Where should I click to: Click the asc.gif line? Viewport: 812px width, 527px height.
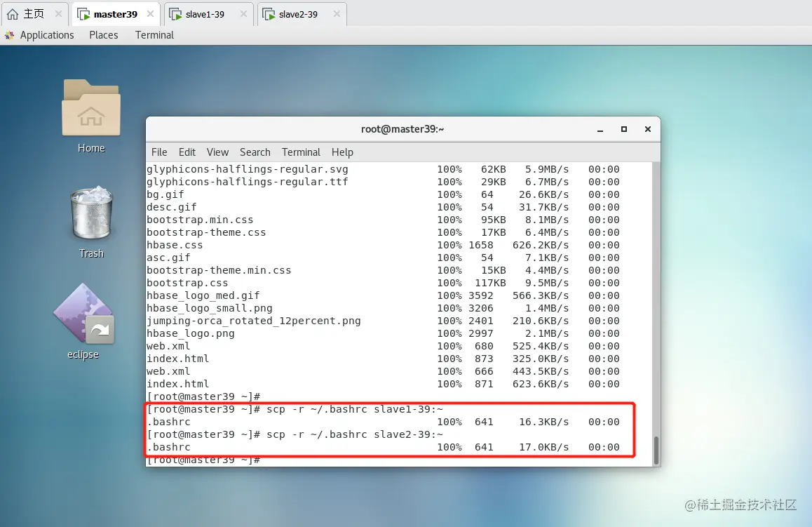click(x=384, y=258)
